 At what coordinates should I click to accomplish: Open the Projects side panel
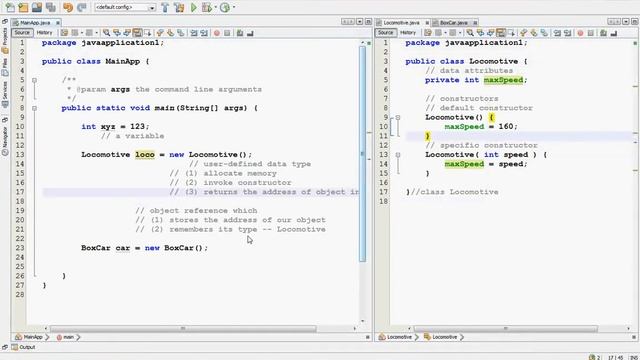click(5, 40)
